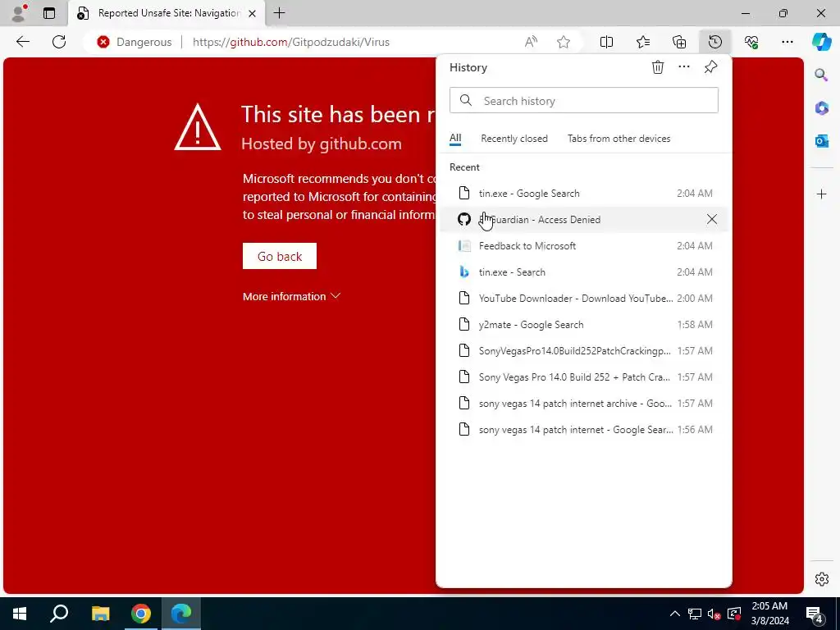Toggle the History toolbar icon
Viewport: 840px width, 630px height.
pos(715,42)
